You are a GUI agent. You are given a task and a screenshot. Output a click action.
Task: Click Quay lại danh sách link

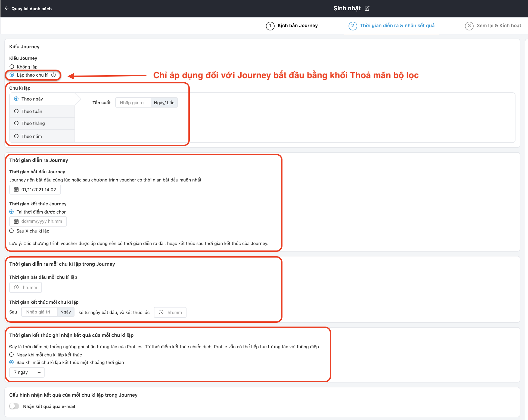tap(31, 9)
